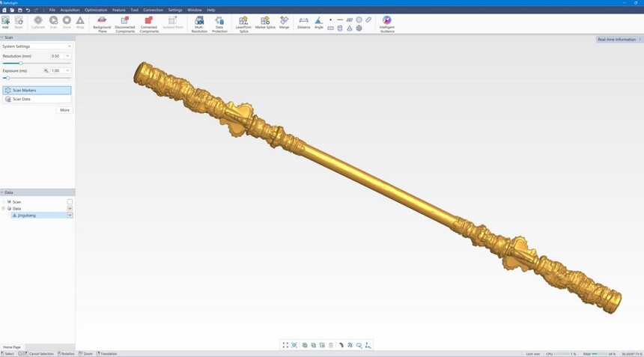Open the Optimization menu

[x=96, y=10]
